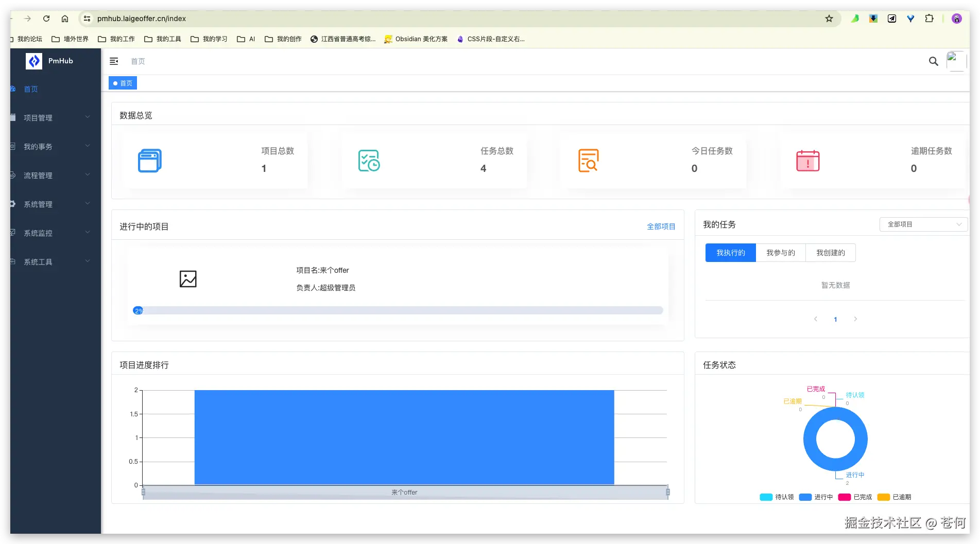Image resolution: width=980 pixels, height=544 pixels.
Task: Open 全部项目 link in 进行中的项目
Action: click(661, 226)
